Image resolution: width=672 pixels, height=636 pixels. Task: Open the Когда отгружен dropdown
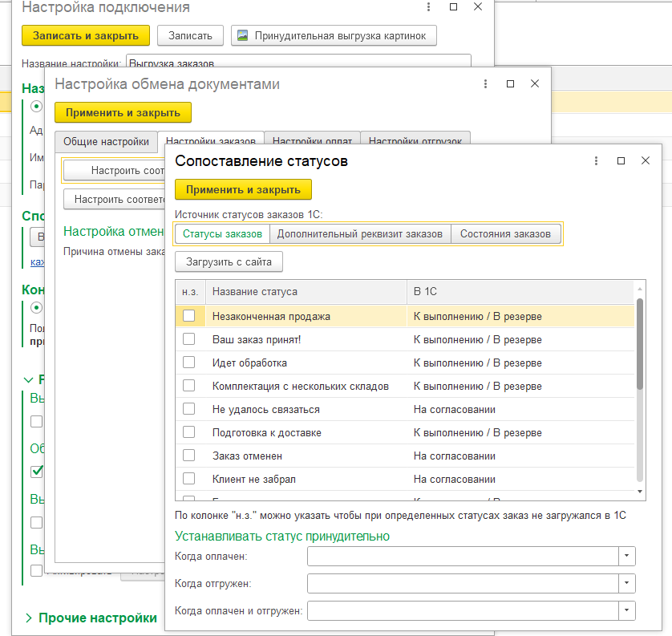pyautogui.click(x=626, y=583)
